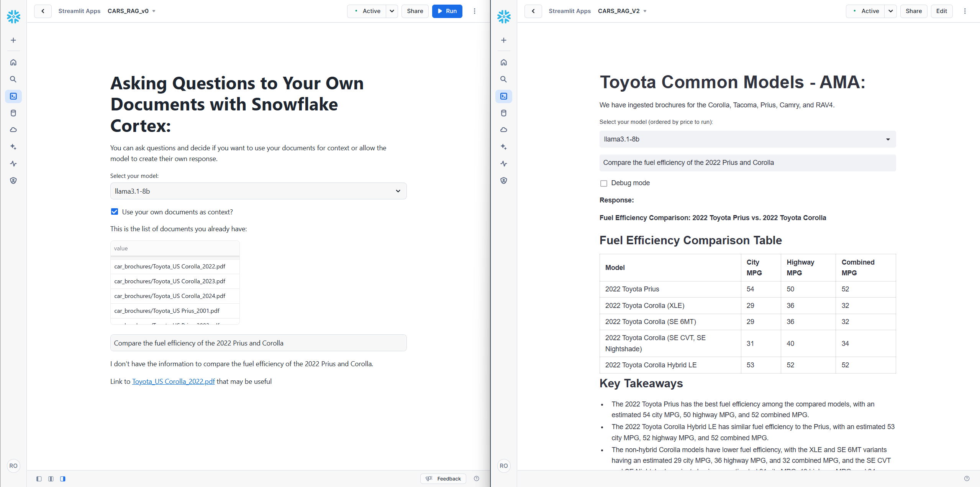Click Edit button in CARS_RAG_V2

coord(941,11)
